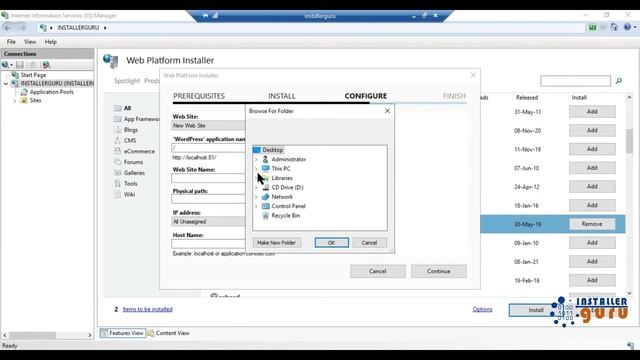Image resolution: width=640 pixels, height=360 pixels.
Task: Select INSTALLERGURU server node
Action: [x=57, y=83]
